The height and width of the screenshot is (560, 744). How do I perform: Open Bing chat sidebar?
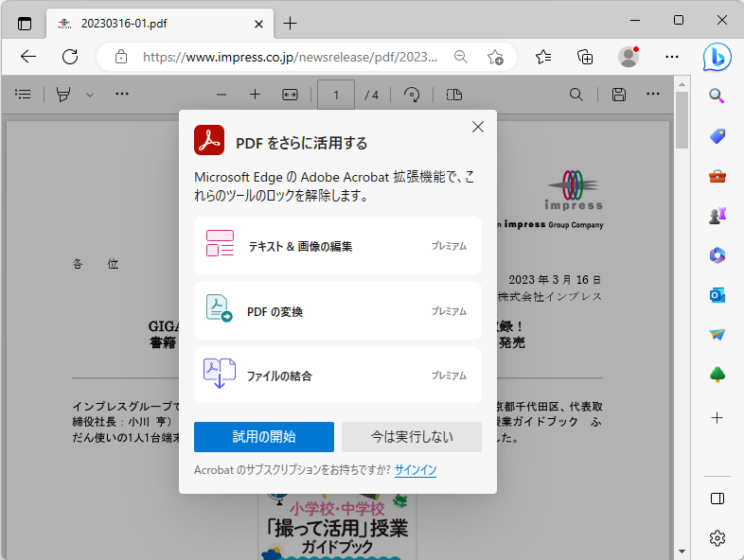click(717, 57)
